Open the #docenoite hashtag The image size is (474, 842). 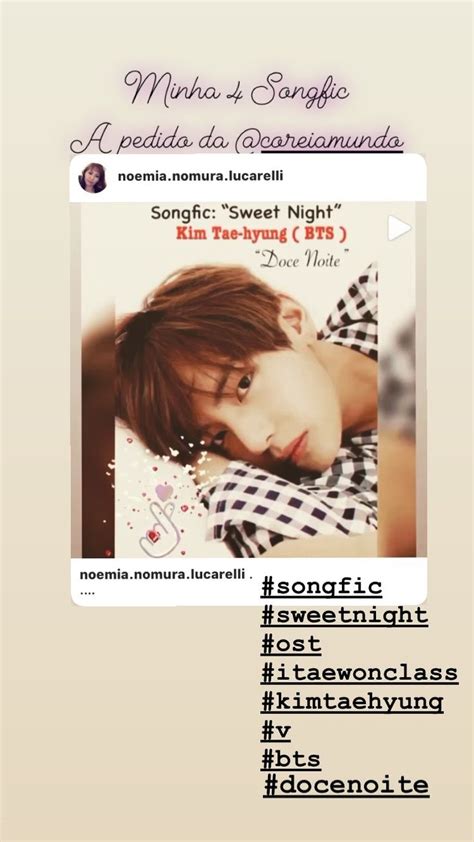(x=346, y=786)
